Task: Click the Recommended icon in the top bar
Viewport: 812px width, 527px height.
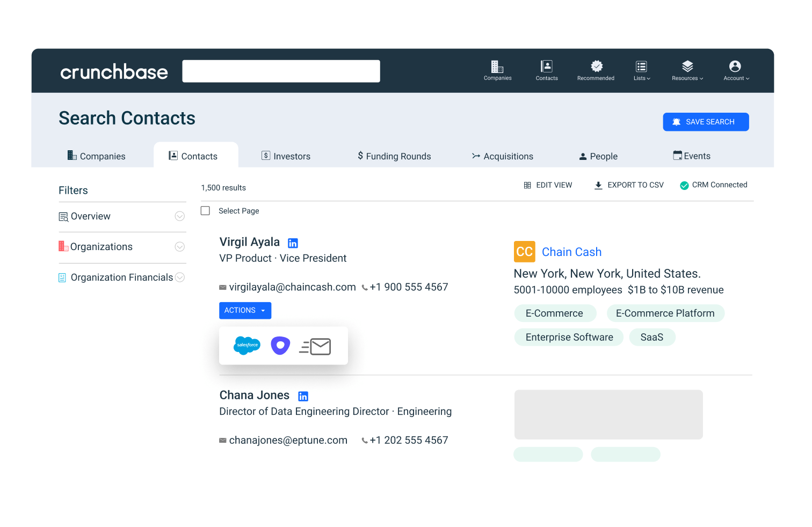Action: [x=596, y=70]
